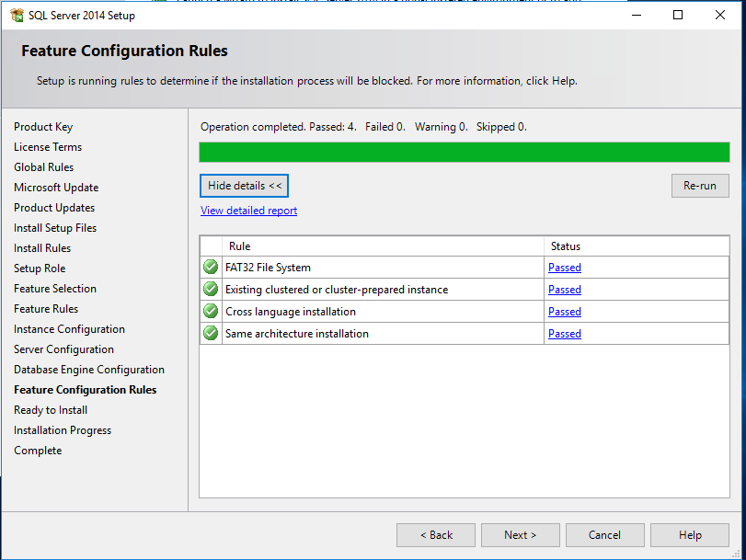Select Server Configuration step in sidebar

click(63, 349)
